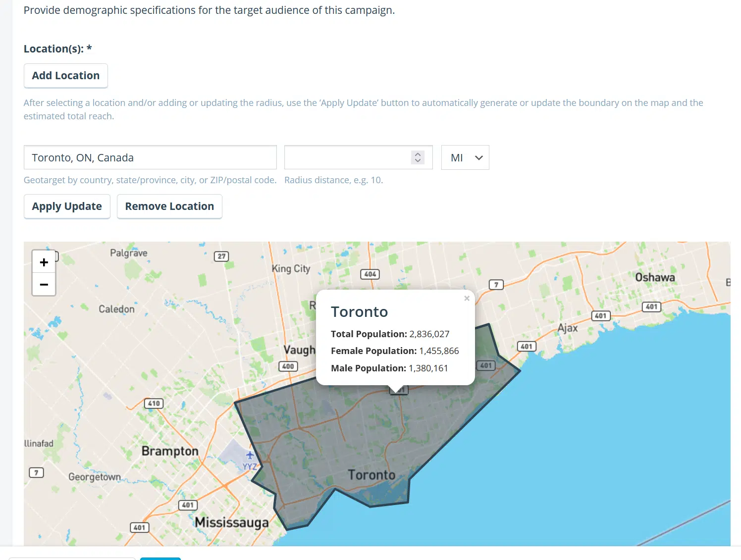741x560 pixels.
Task: Select the Ajax label on the map
Action: (568, 328)
